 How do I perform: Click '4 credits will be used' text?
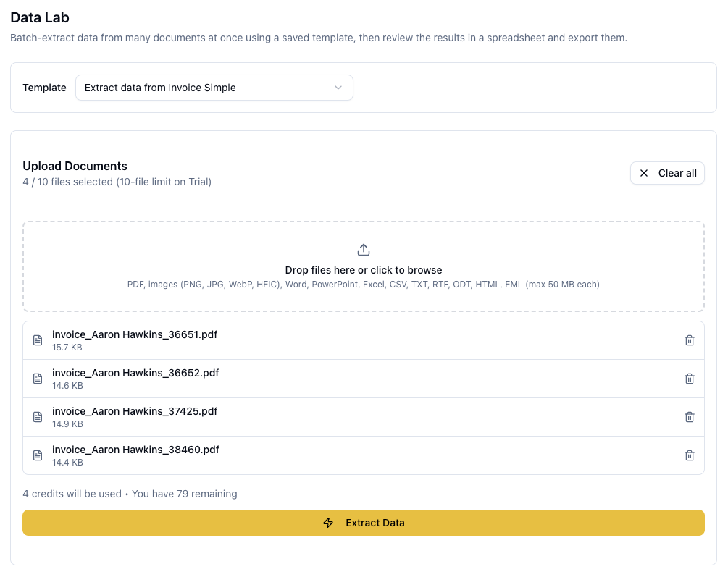(x=72, y=494)
